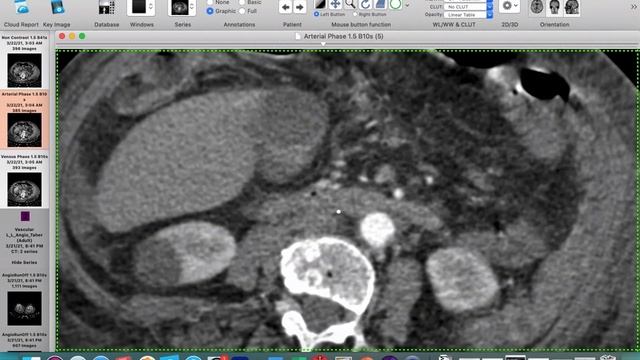Select Non Contrast series thumbnail
The image size is (640, 360).
(24, 70)
